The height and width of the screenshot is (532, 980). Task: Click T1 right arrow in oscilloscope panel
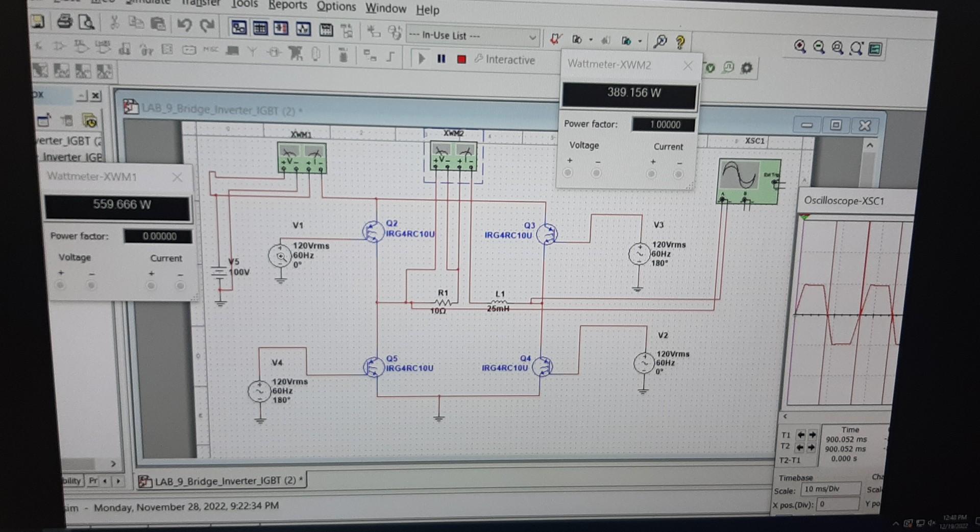(813, 436)
